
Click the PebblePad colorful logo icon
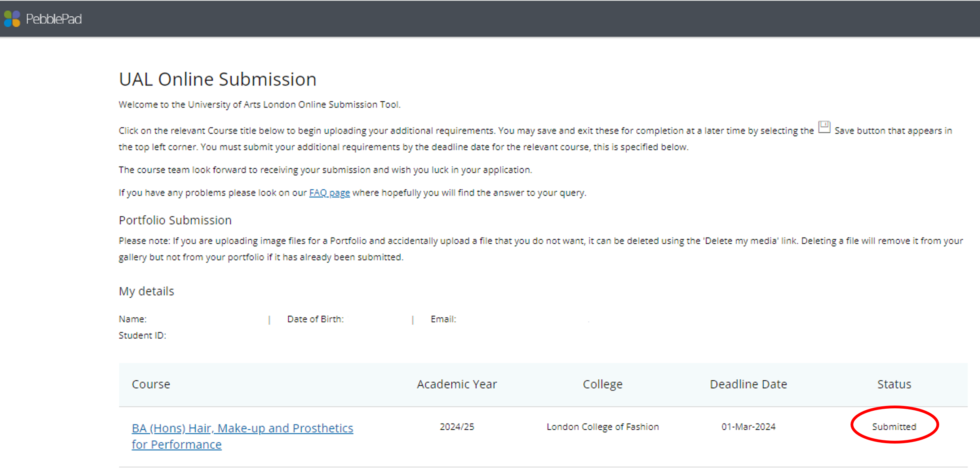coord(12,19)
